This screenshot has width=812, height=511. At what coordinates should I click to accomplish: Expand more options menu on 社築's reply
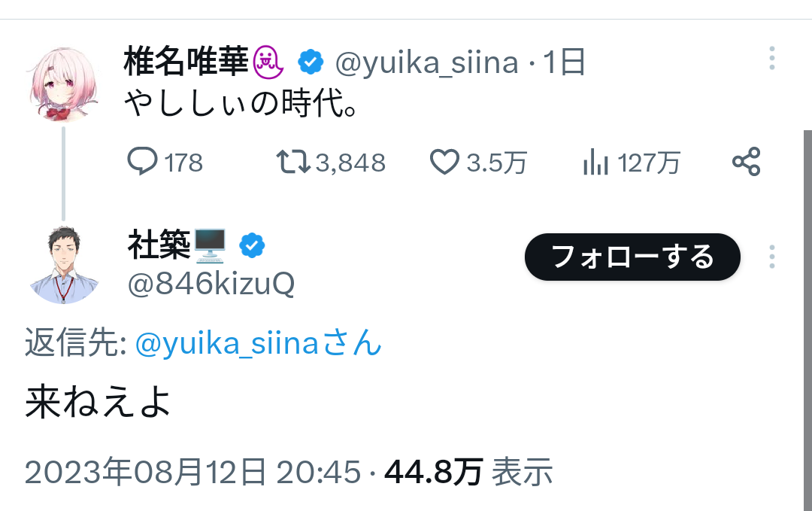[x=772, y=257]
